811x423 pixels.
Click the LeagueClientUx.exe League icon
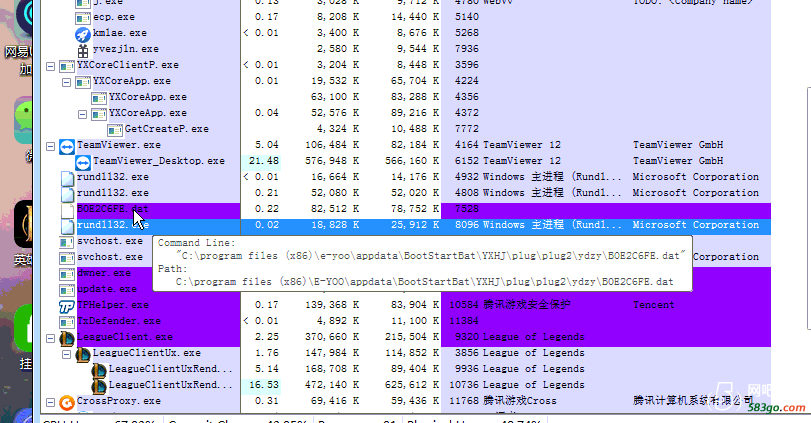click(x=83, y=355)
